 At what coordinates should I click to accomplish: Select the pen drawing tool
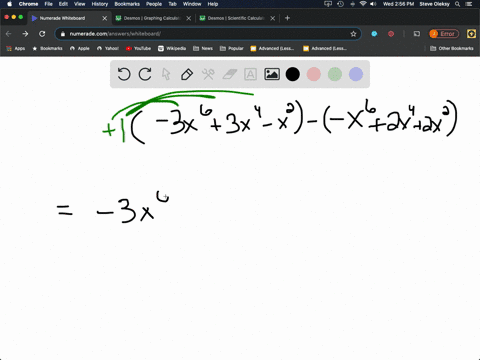[x=187, y=74]
